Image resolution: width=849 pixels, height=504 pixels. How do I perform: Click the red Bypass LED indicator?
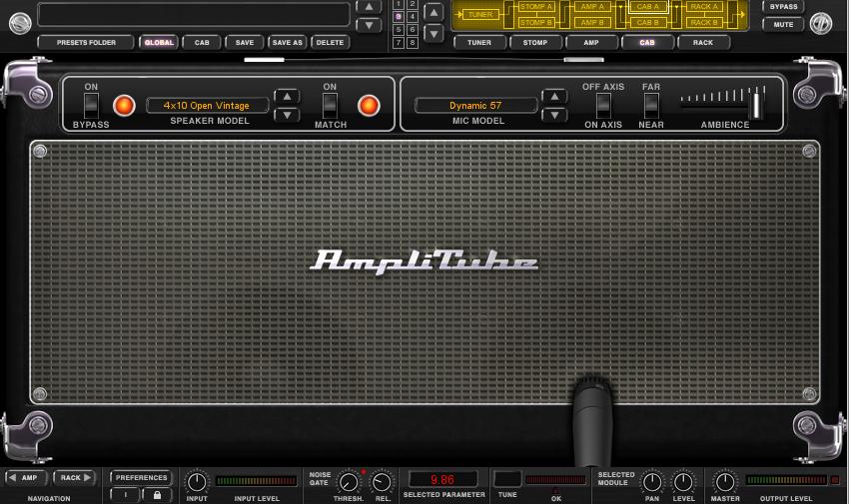click(x=124, y=106)
